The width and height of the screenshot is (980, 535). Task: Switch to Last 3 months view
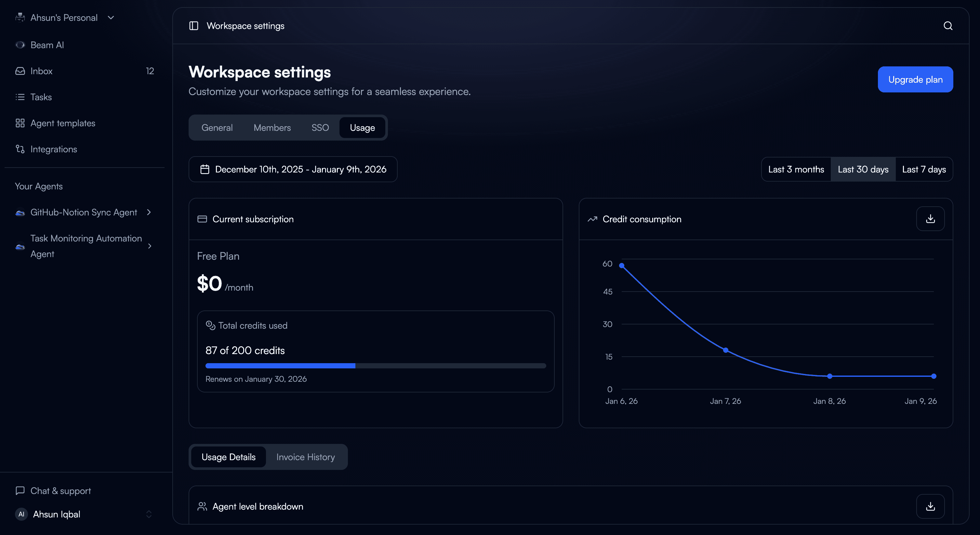point(796,169)
